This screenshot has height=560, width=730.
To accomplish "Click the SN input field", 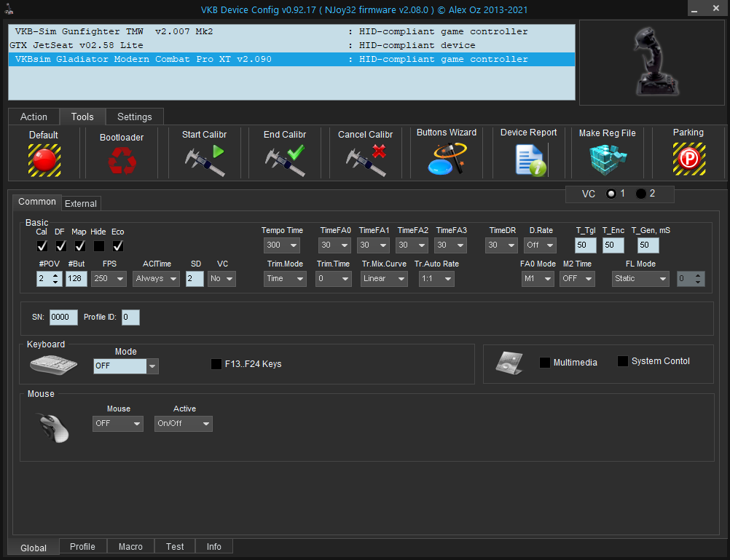I will pos(64,317).
